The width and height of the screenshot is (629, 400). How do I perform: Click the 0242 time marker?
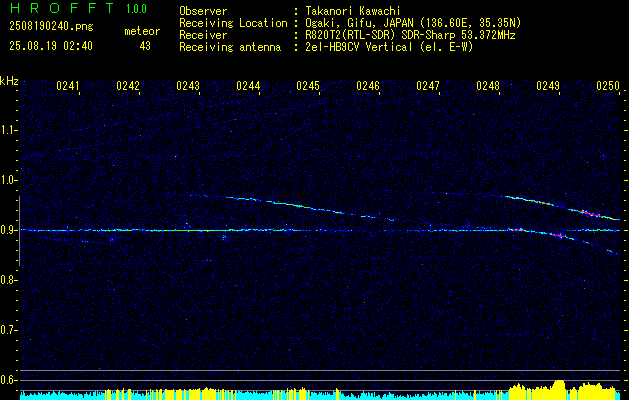tap(128, 85)
